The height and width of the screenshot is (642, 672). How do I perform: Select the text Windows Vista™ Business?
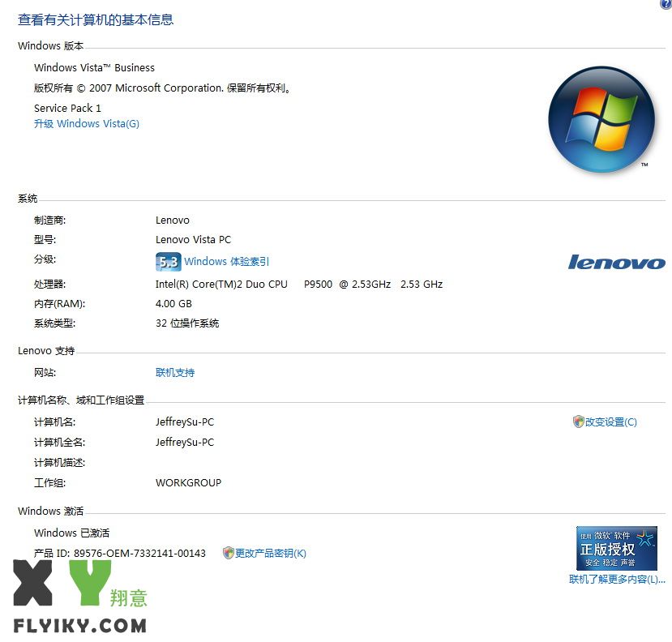pos(94,68)
